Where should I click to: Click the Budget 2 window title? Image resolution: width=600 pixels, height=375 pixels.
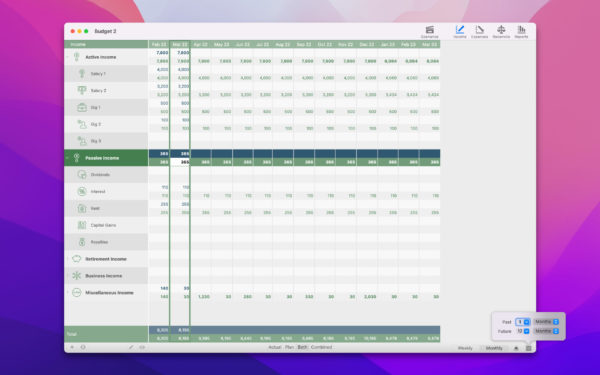pos(105,31)
